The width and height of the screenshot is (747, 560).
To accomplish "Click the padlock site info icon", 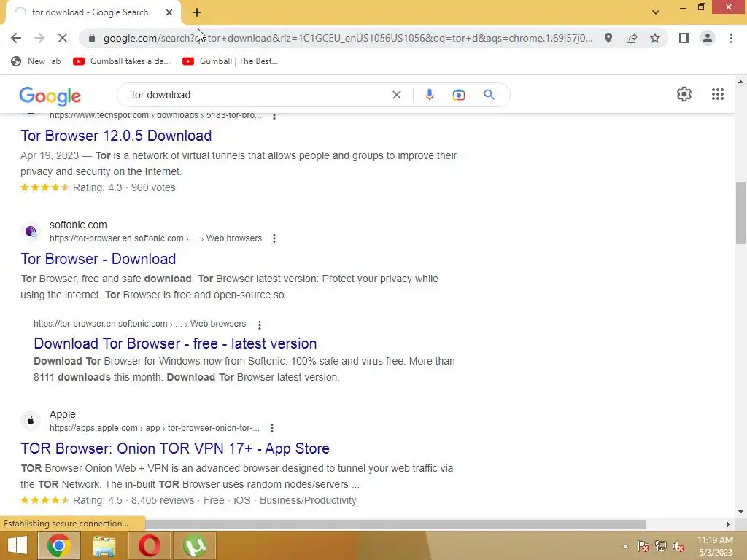I will [x=92, y=38].
